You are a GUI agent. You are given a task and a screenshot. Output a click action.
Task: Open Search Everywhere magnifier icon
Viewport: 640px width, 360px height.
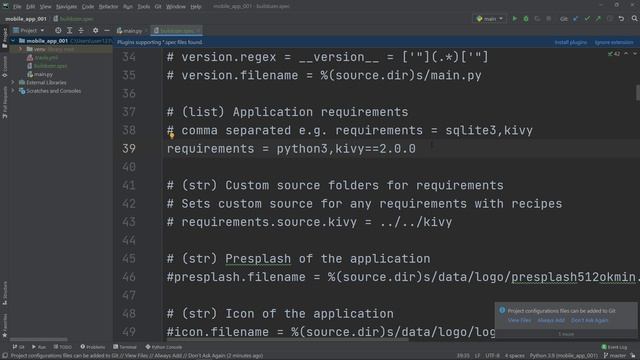634,19
